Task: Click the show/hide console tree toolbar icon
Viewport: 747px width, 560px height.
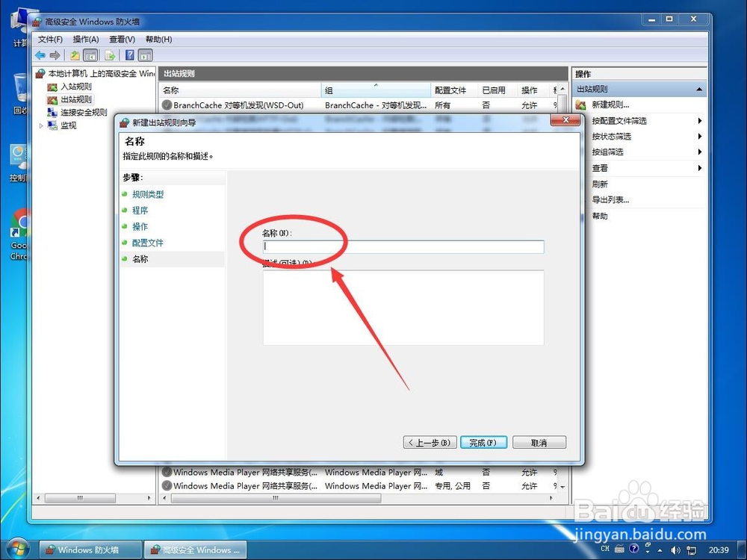Action: point(90,55)
